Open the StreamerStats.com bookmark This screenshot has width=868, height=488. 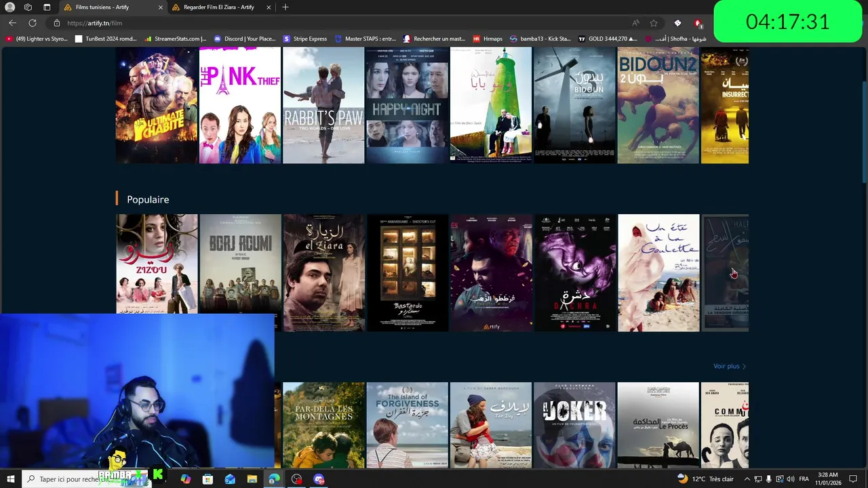pos(176,39)
